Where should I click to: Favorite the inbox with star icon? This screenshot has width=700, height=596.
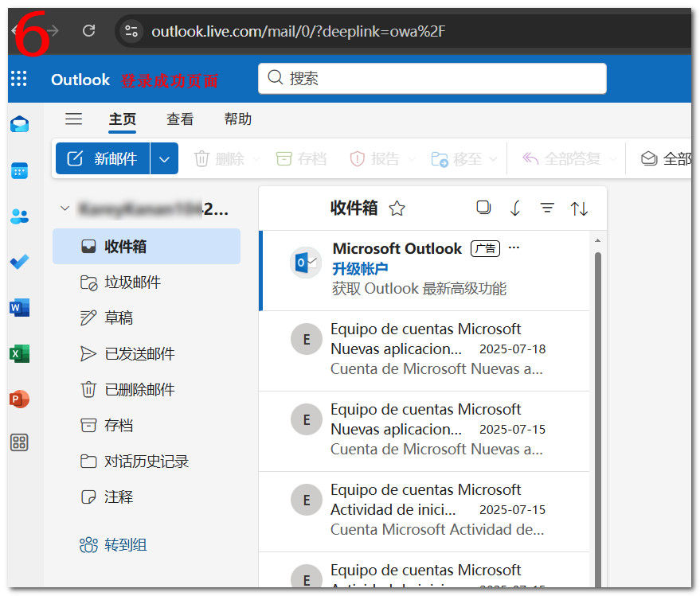(397, 208)
